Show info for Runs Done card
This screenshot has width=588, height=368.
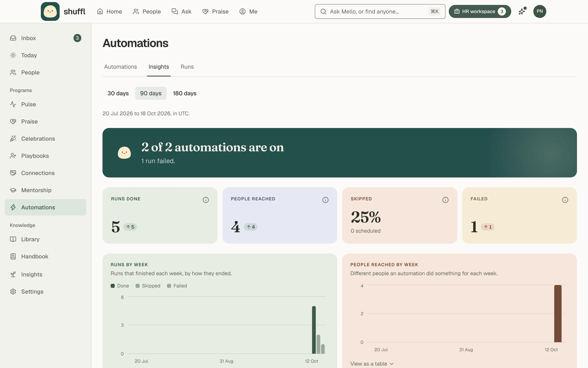point(206,200)
